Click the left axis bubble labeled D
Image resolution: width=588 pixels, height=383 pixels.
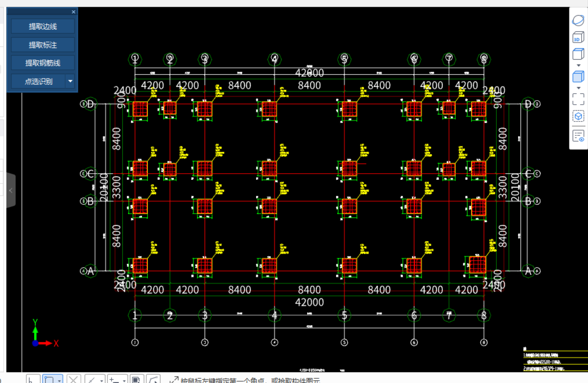click(x=90, y=104)
